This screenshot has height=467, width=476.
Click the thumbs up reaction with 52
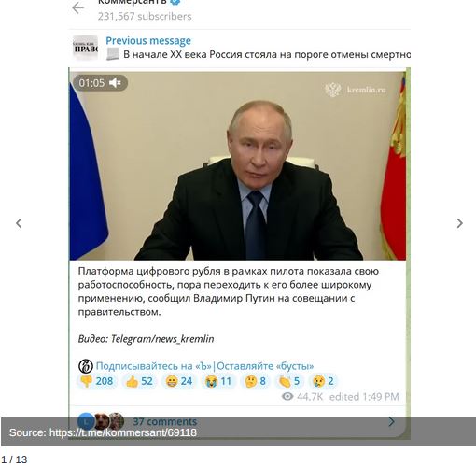139,381
